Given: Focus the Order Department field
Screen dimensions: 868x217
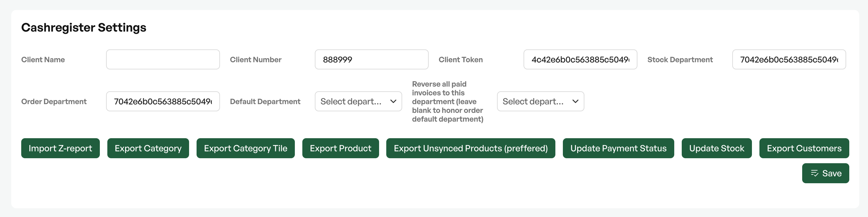Looking at the screenshot, I should [163, 101].
